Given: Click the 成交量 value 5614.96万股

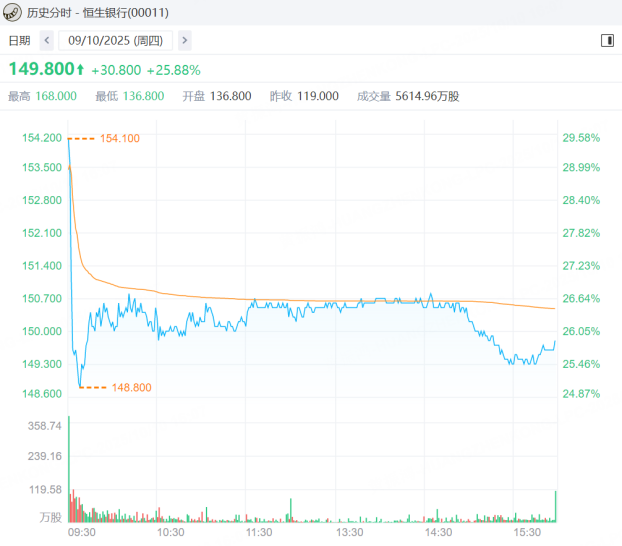Looking at the screenshot, I should pos(427,96).
